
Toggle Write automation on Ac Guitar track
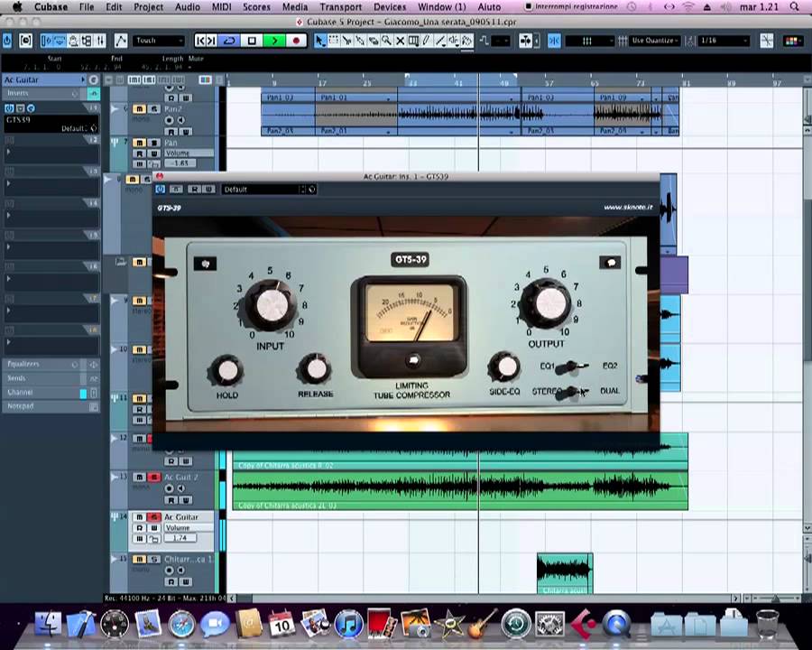tap(153, 527)
